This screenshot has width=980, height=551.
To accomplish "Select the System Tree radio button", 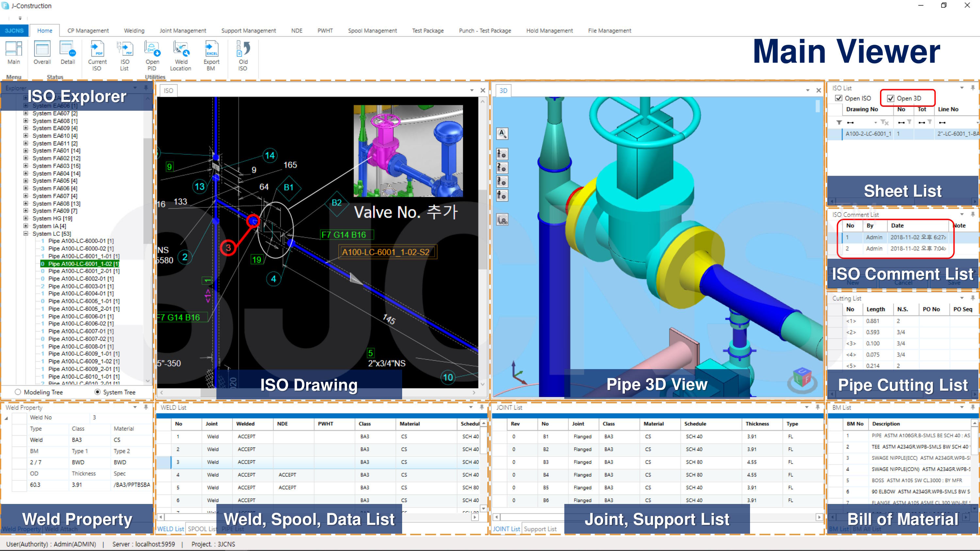I will point(98,392).
